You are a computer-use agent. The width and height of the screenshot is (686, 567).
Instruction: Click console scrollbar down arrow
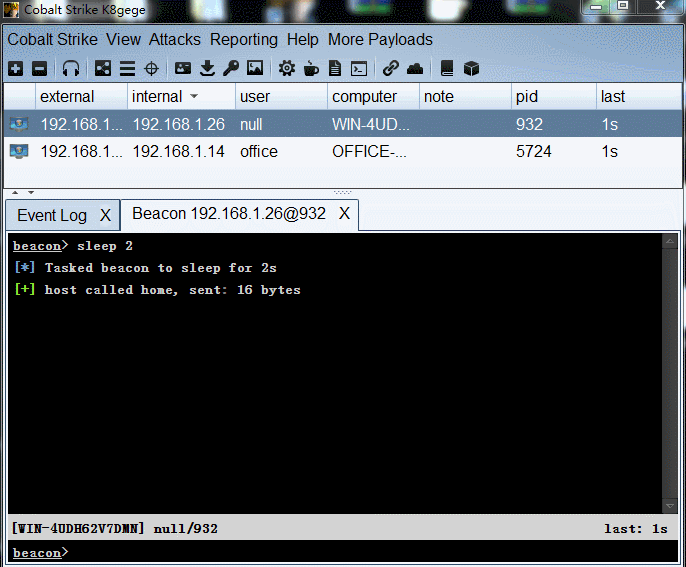click(670, 506)
